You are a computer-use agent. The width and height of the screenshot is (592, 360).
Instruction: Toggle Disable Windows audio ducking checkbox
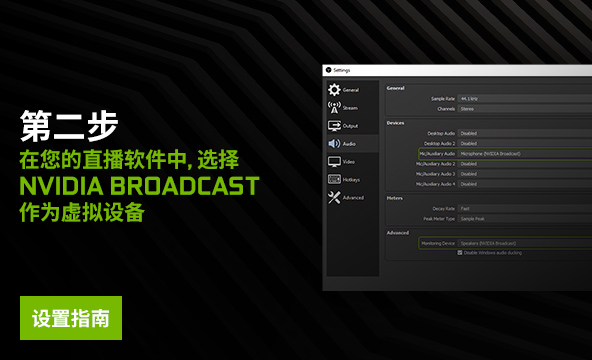click(460, 252)
